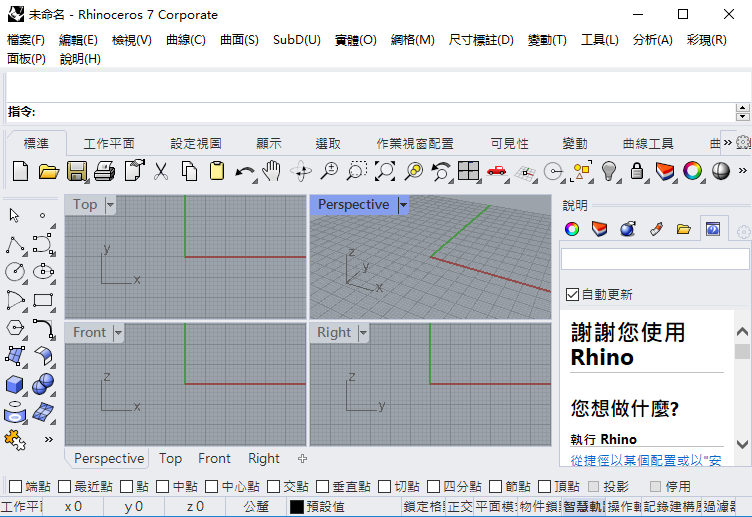Screen dimensions: 752x517
Task: Click the light bulb hide objects icon
Action: click(609, 171)
